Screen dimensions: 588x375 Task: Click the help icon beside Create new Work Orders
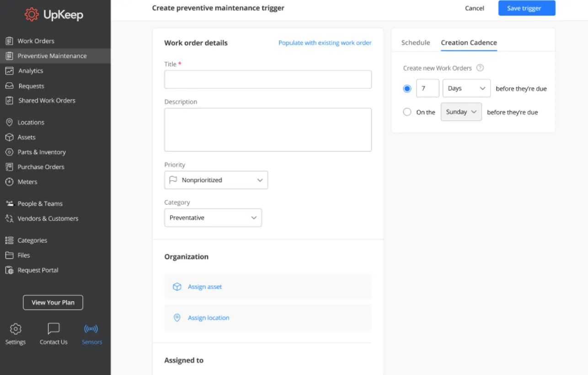click(480, 68)
